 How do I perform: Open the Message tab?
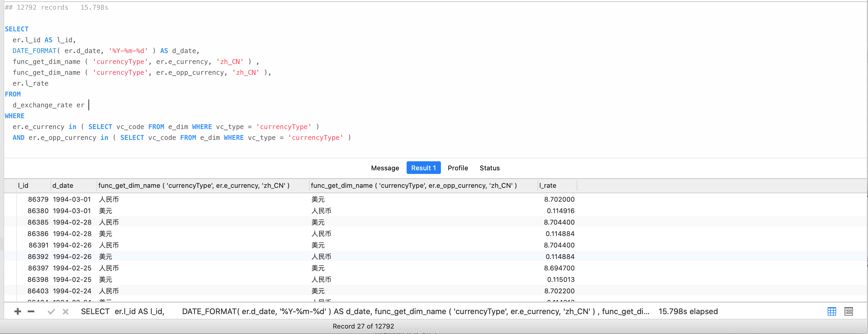click(385, 168)
